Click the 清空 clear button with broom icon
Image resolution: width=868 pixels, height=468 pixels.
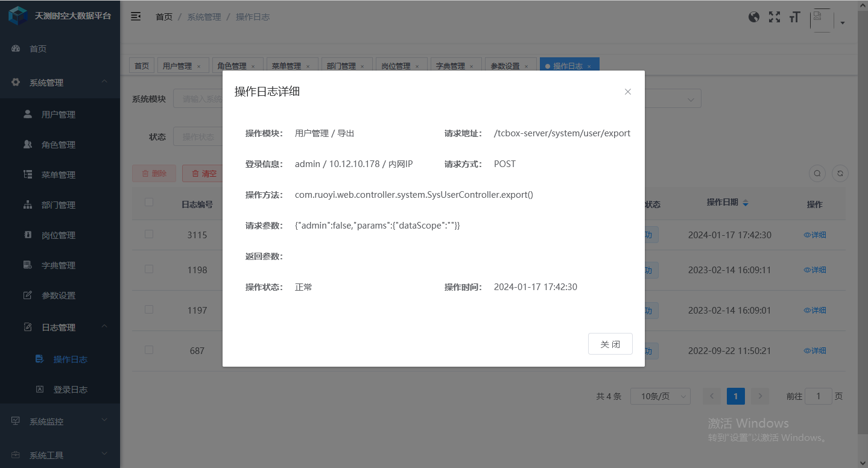205,173
